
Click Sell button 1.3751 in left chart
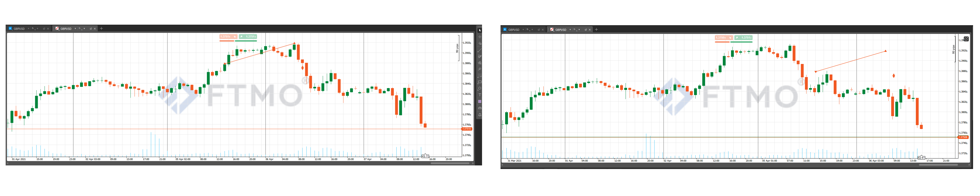pos(229,37)
